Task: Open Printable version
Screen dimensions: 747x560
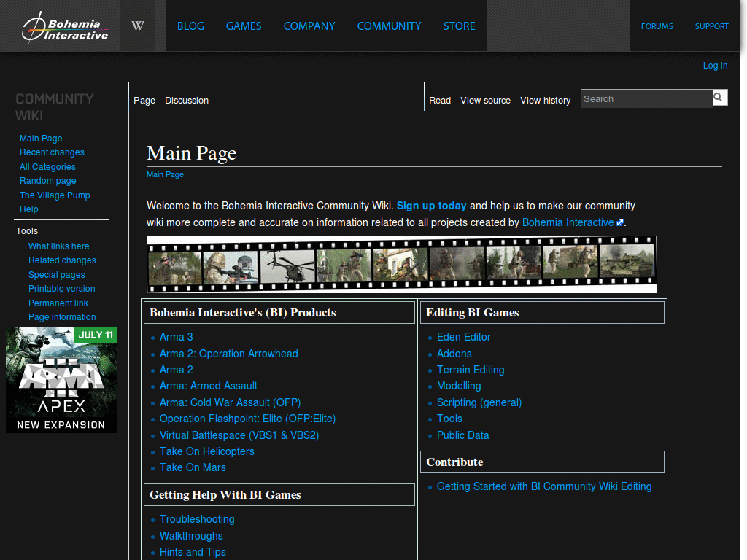Action: 61,289
